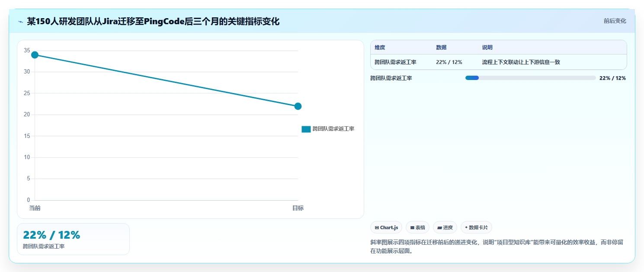Click the 22% / 12% value beside progress bar

pos(612,78)
